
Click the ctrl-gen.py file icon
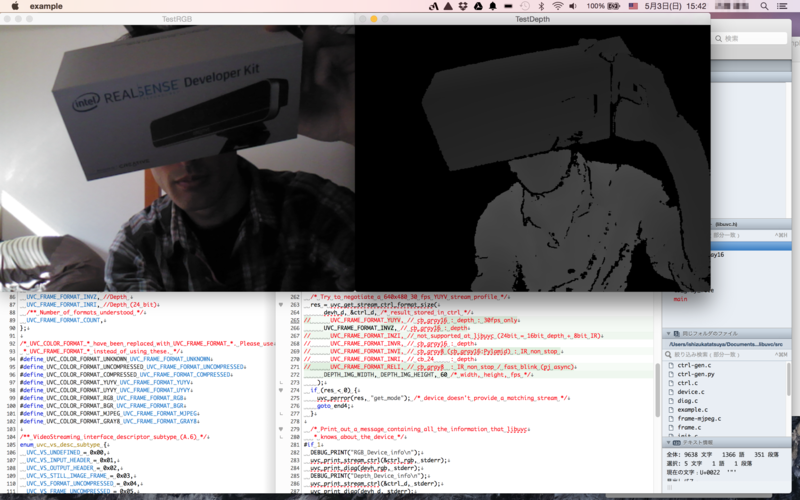[x=671, y=374]
